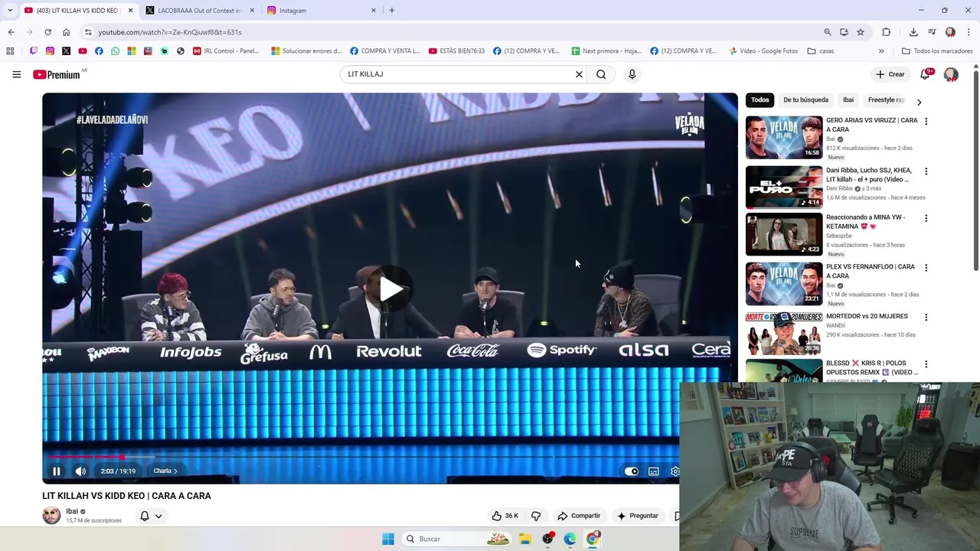Open GERO ARIAS VS VIRUZZ video thumbnail

tap(784, 137)
